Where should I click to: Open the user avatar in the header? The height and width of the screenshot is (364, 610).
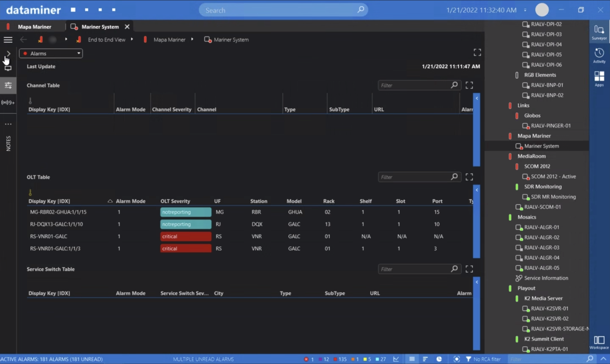coord(542,10)
